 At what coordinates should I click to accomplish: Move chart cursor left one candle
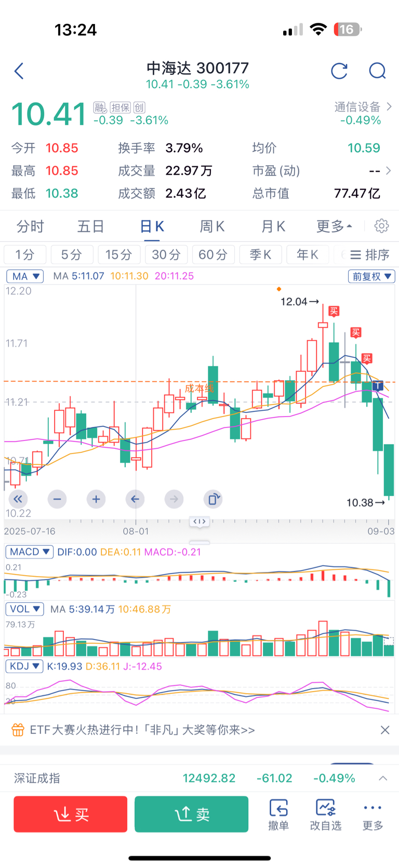point(135,499)
